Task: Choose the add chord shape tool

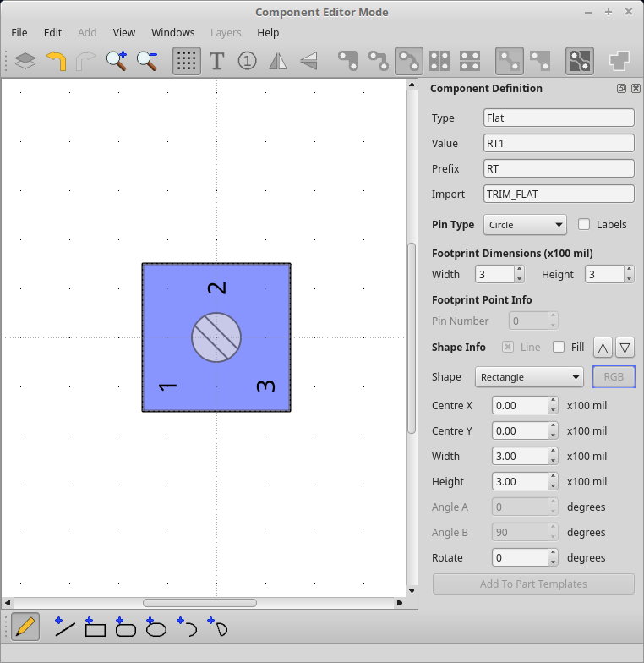Action: point(218,627)
